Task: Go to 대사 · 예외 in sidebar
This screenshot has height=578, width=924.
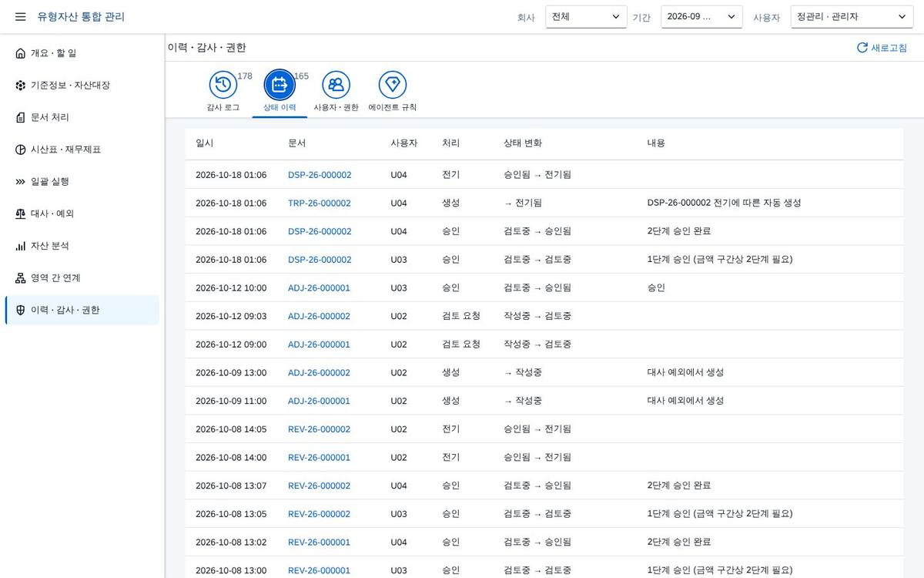Action: coord(82,213)
